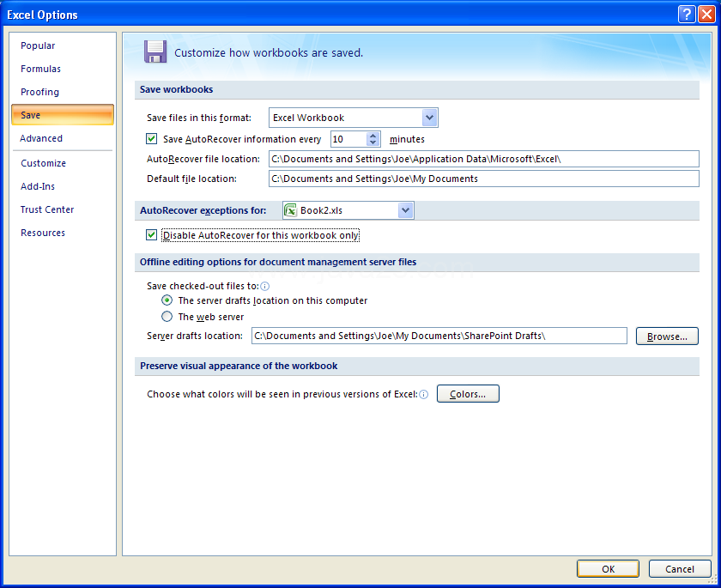This screenshot has height=588, width=721.
Task: Select the Save category
Action: [x=63, y=115]
